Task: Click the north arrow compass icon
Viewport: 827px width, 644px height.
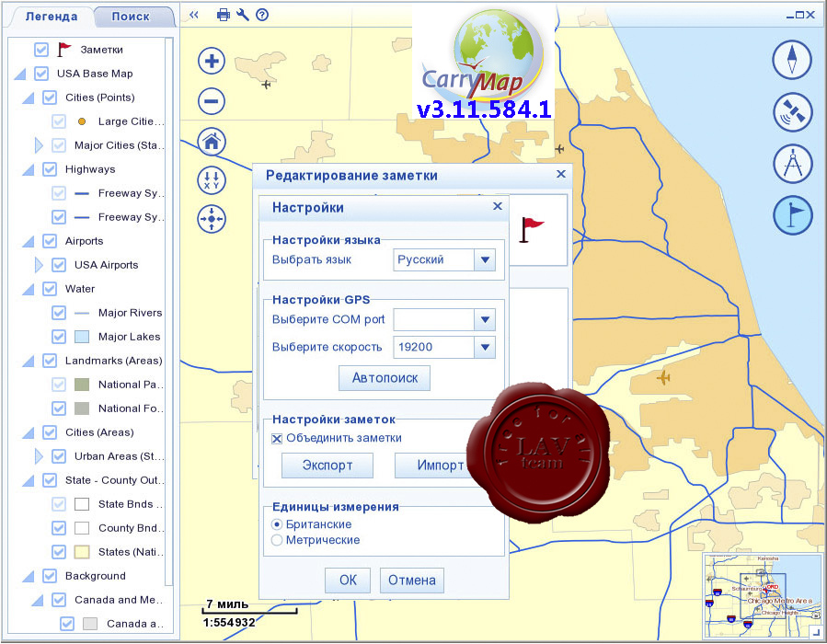Action: pos(792,60)
